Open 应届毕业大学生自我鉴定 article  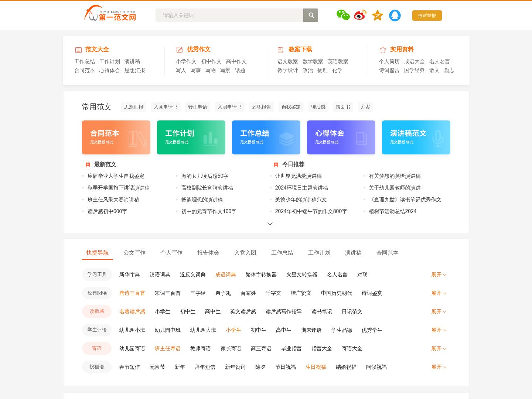116,176
